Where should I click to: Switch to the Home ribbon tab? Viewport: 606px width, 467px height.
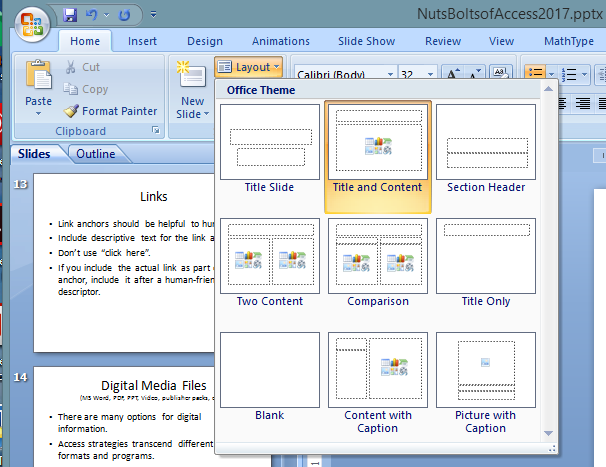pos(85,41)
